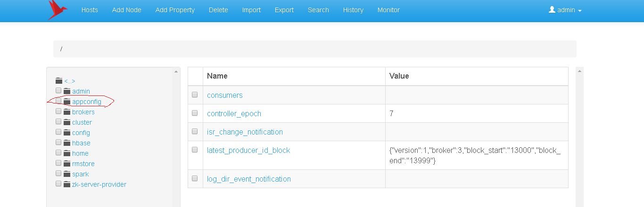Viewport: 644px width, 207px height.
Task: Go to the Monitor menu item
Action: 388,10
